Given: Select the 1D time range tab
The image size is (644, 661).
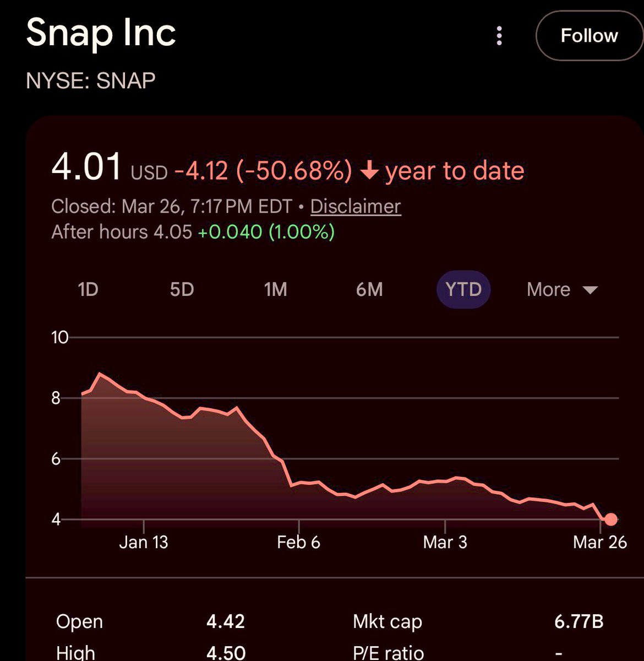Looking at the screenshot, I should (88, 289).
